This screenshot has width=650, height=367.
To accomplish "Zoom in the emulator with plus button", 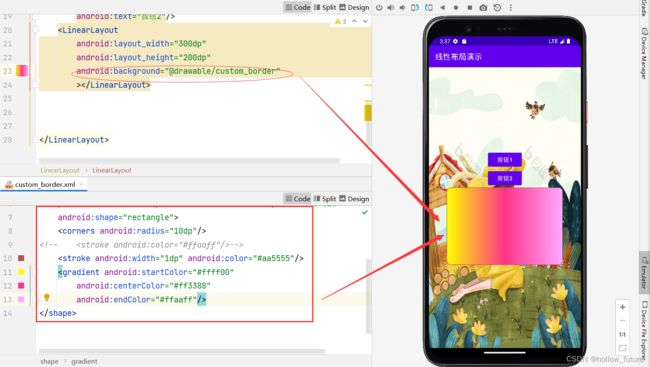I will click(x=622, y=307).
